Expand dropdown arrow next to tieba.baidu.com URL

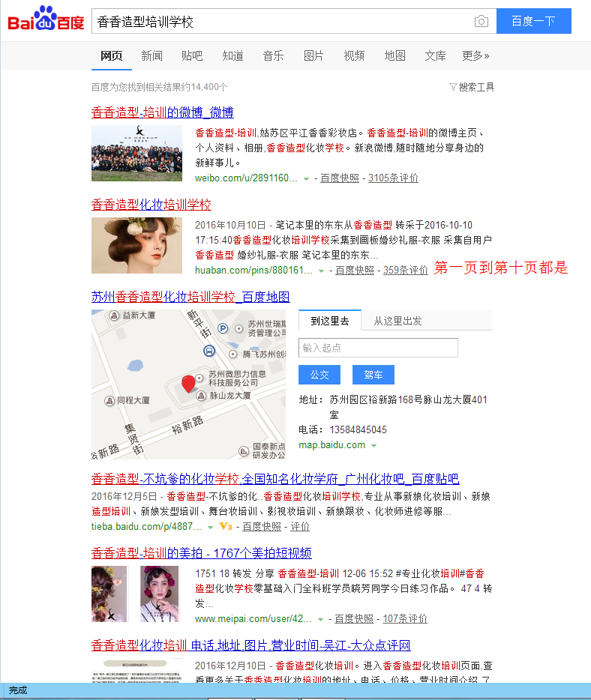[211, 527]
